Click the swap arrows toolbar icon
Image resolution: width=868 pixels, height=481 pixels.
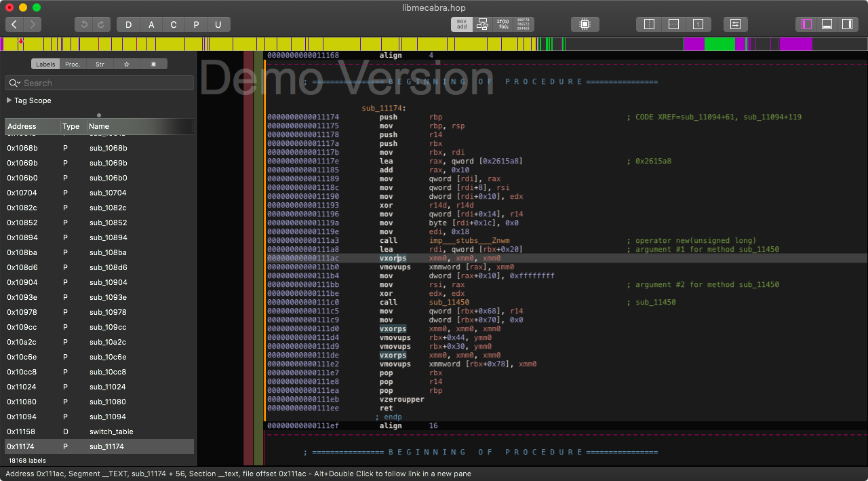(736, 24)
